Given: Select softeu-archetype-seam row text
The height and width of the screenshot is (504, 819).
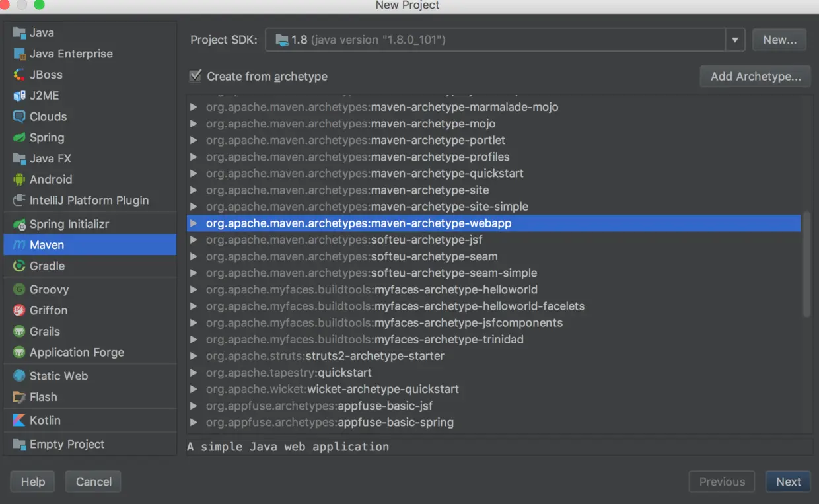Looking at the screenshot, I should click(x=352, y=256).
